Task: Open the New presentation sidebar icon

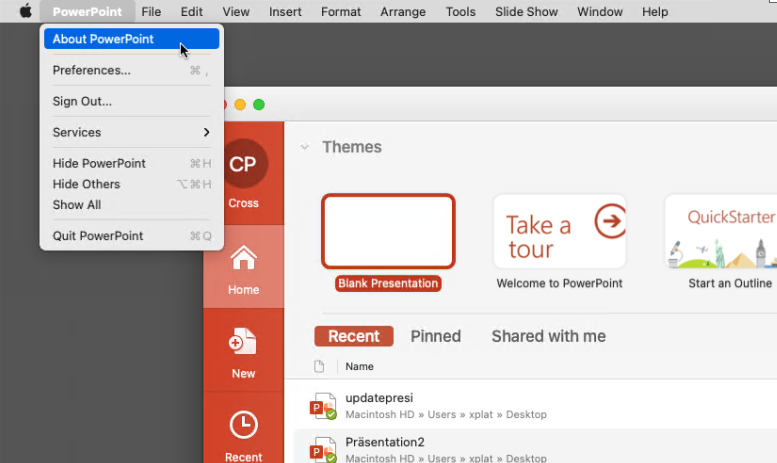Action: (243, 352)
